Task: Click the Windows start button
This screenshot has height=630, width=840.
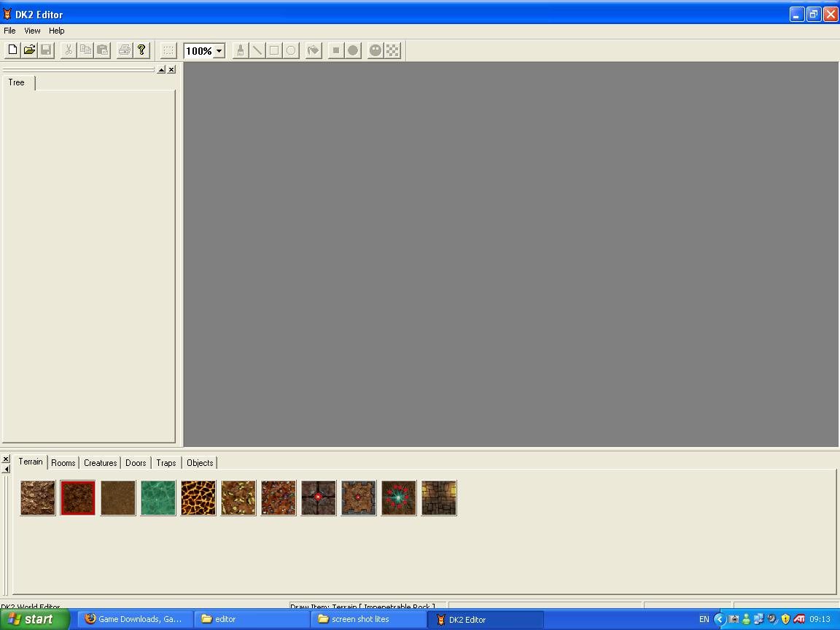Action: [x=34, y=619]
